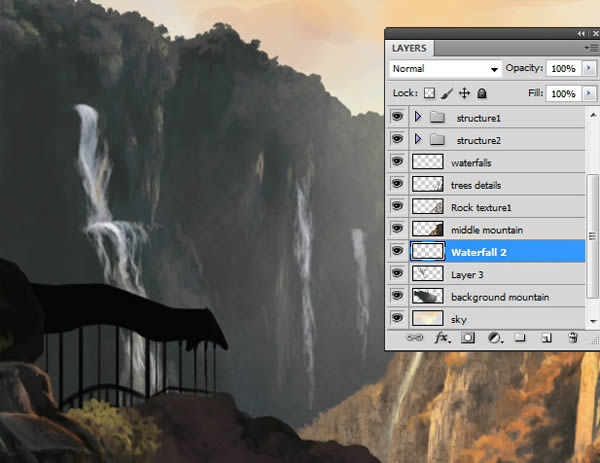Delete layer with trash icon
This screenshot has height=463, width=600.
point(573,337)
